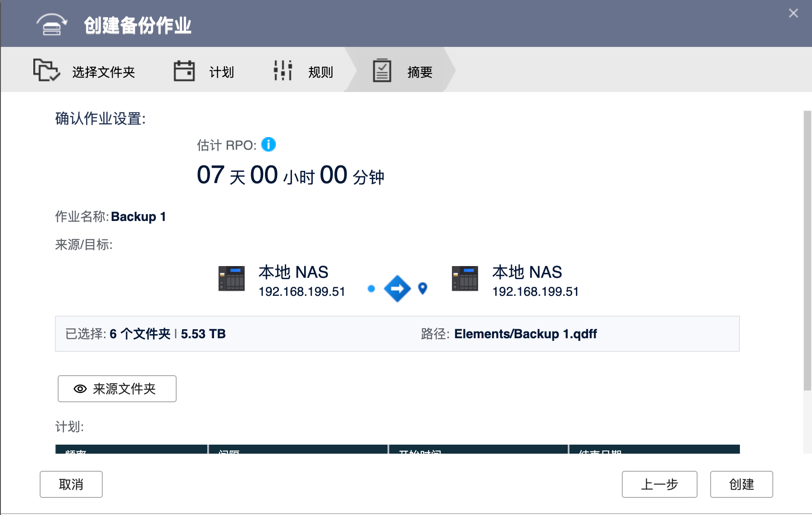The width and height of the screenshot is (812, 515).
Task: Click the clipboard icon for the 摘要 step
Action: point(382,70)
